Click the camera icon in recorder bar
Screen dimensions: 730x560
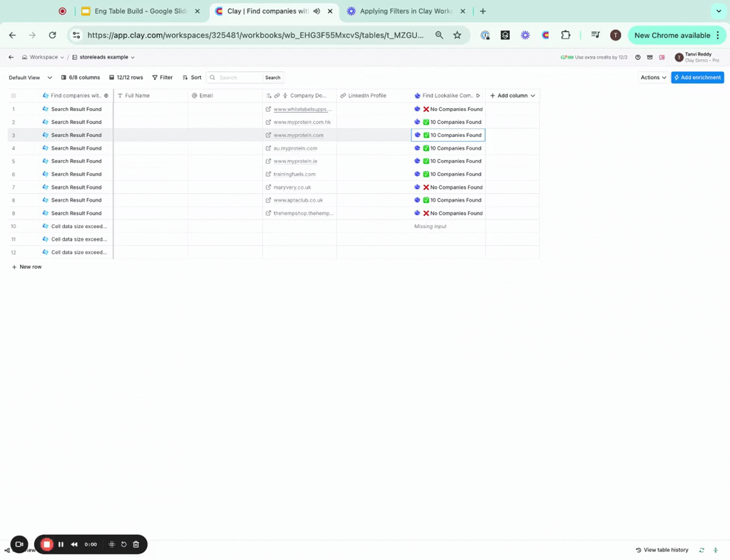point(19,544)
